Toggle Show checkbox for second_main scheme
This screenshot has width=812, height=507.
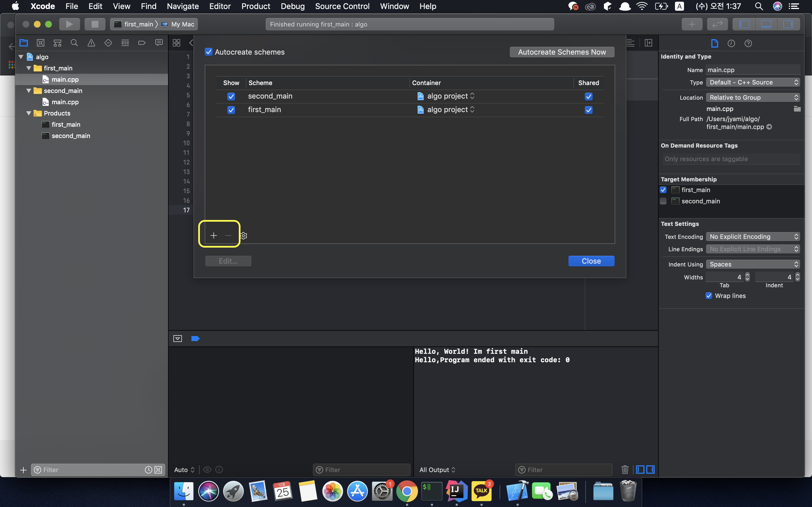[x=231, y=97]
